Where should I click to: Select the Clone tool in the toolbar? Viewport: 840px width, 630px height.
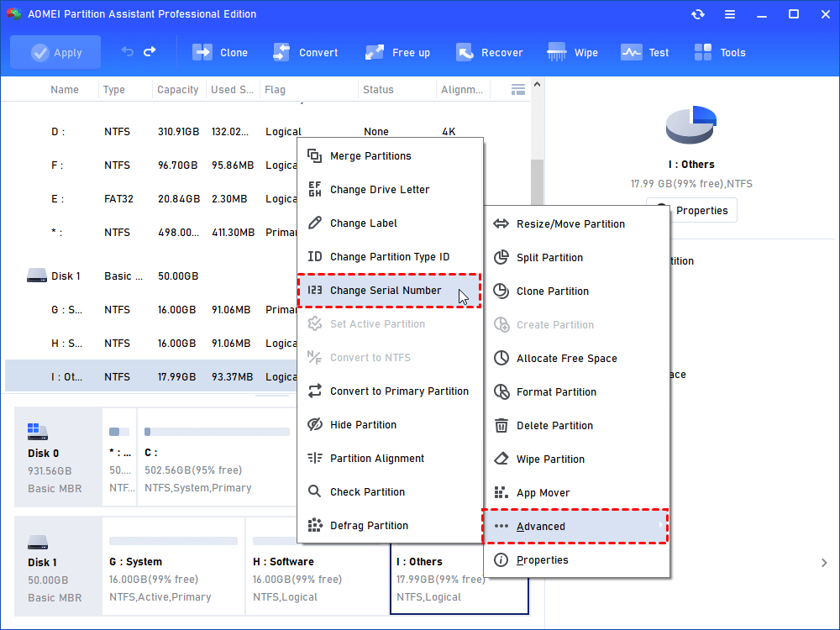pyautogui.click(x=220, y=51)
